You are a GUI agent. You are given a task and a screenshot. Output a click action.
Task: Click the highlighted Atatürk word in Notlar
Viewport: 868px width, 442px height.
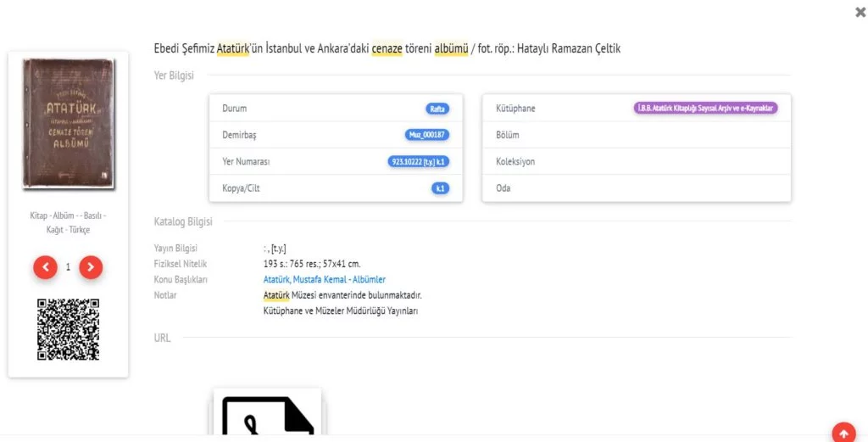pos(276,295)
